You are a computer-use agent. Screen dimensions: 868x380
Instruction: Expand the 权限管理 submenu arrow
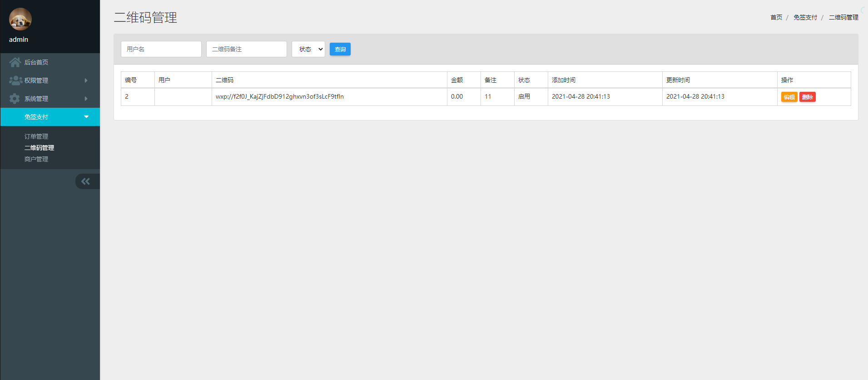86,80
